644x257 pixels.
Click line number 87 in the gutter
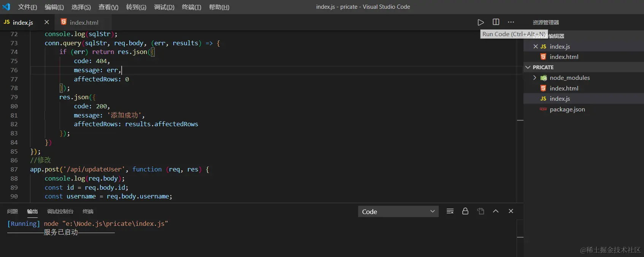coord(14,169)
